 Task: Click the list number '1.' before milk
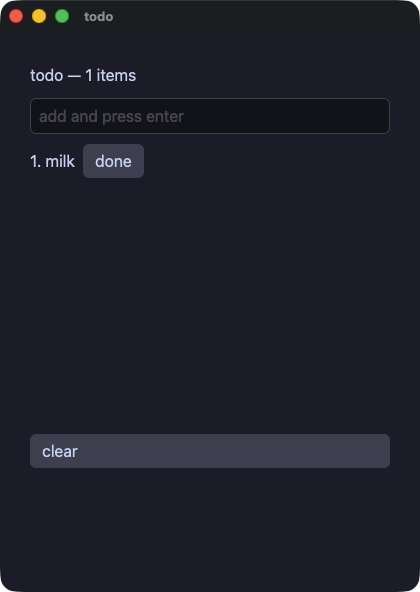coord(36,162)
